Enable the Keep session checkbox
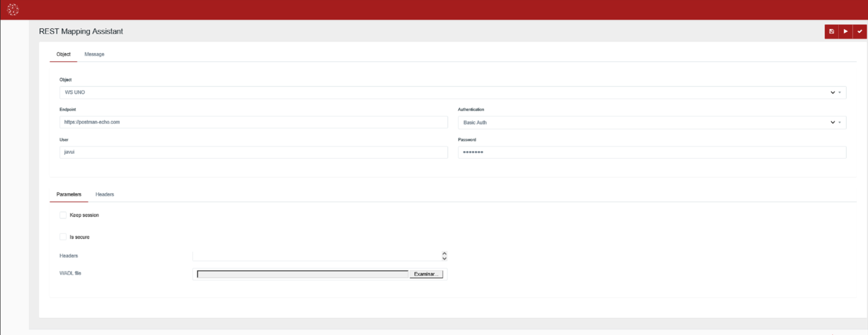 63,215
